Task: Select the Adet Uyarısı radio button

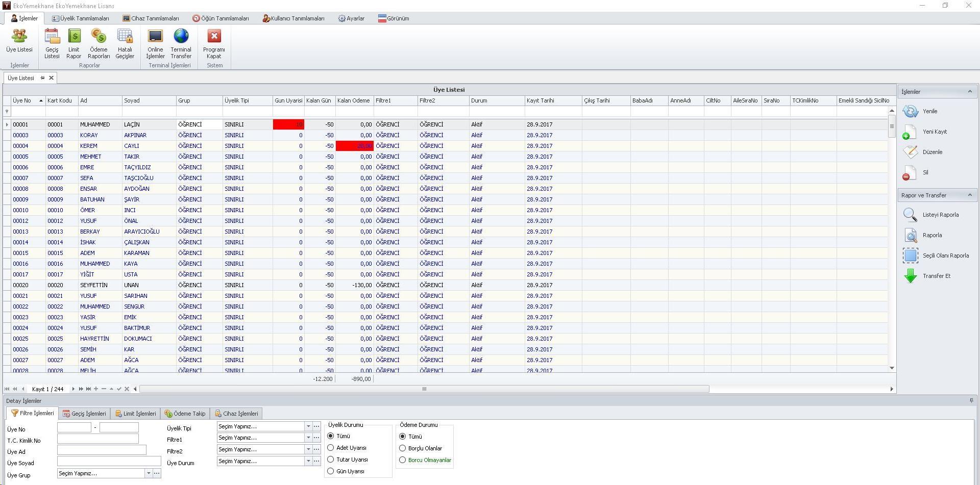Action: coord(331,448)
